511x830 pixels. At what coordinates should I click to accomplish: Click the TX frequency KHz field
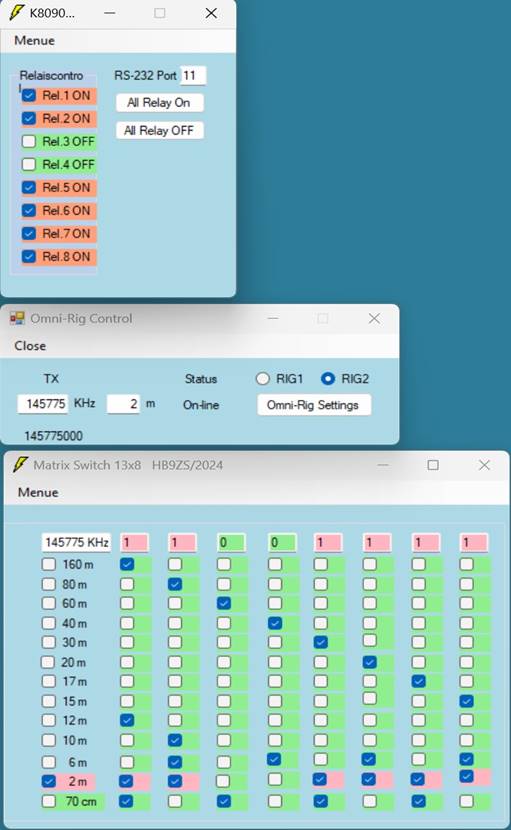pyautogui.click(x=43, y=404)
